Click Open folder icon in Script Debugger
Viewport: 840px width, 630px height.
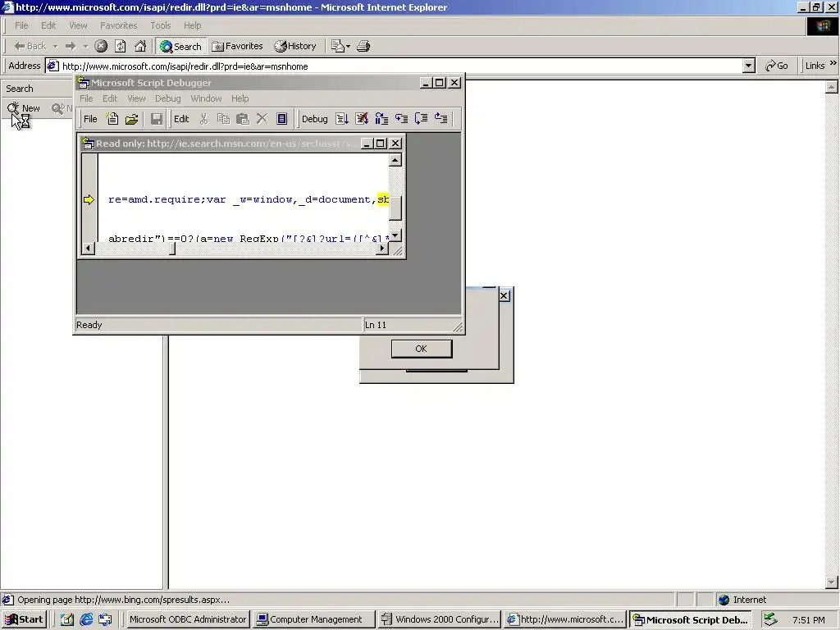(x=132, y=119)
